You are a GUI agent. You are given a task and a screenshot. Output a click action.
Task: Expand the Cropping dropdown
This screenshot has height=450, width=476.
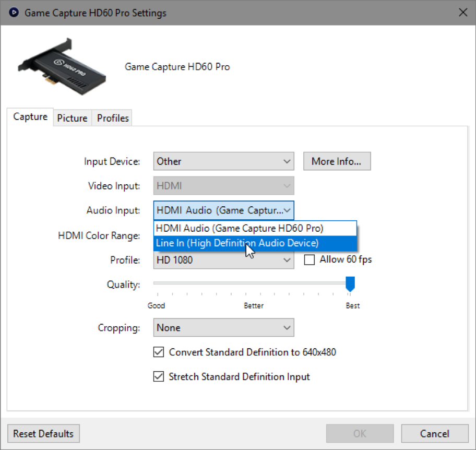click(223, 328)
